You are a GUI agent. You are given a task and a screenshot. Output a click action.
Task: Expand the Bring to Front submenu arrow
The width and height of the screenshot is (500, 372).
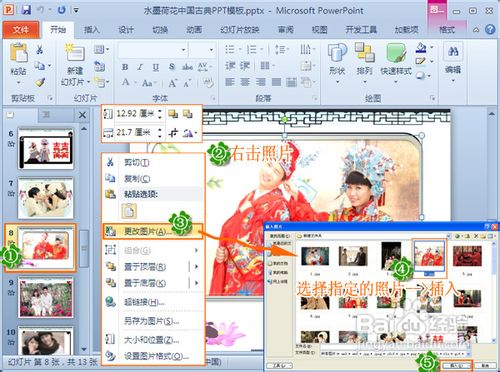point(197,266)
